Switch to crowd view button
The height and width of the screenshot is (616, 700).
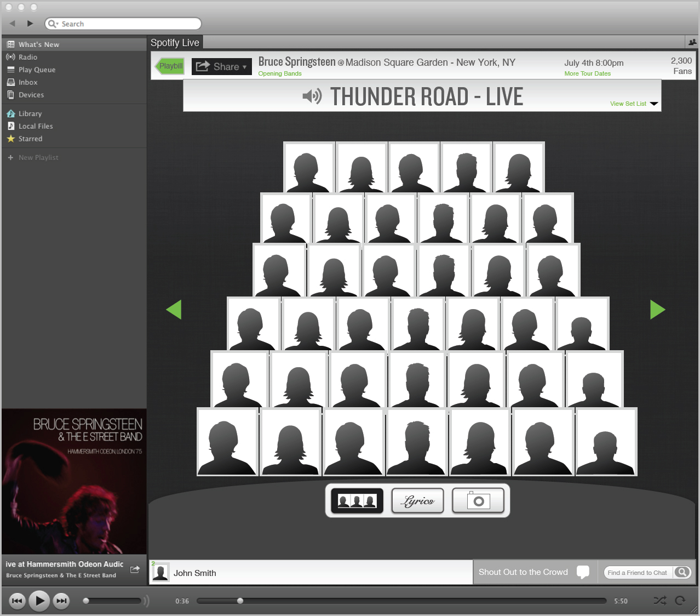click(357, 501)
